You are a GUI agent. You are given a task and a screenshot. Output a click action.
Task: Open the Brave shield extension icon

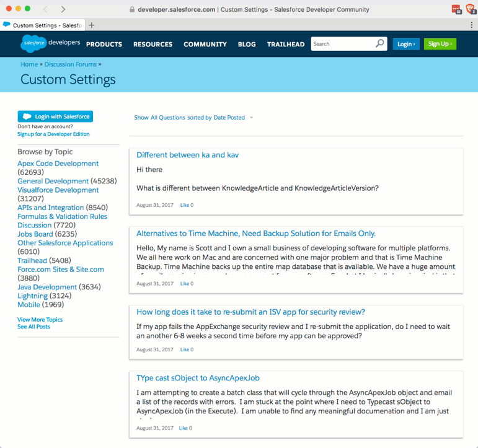[471, 9]
